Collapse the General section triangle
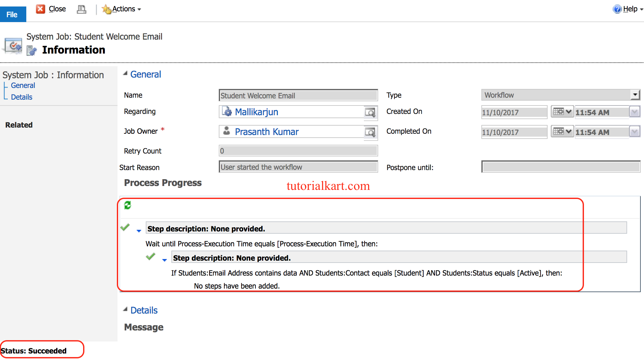Image resolution: width=644 pixels, height=359 pixels. click(125, 74)
